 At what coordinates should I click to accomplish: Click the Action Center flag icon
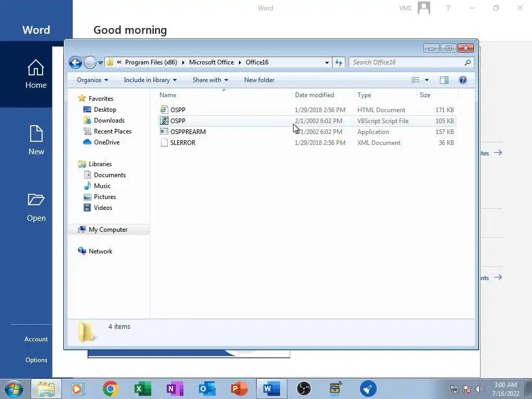pos(467,389)
